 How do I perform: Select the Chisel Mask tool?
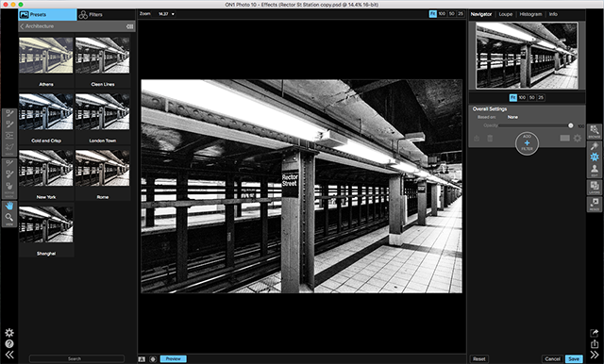9,174
